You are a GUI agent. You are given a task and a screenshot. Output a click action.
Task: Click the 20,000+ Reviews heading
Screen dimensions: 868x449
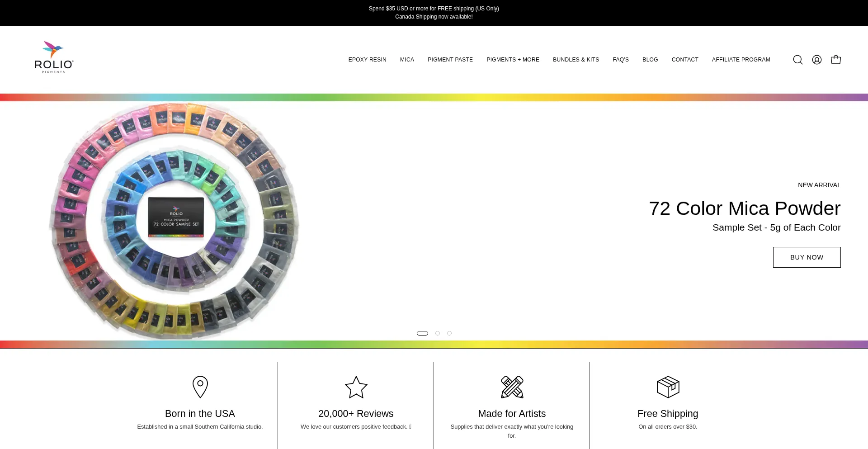[x=356, y=414]
